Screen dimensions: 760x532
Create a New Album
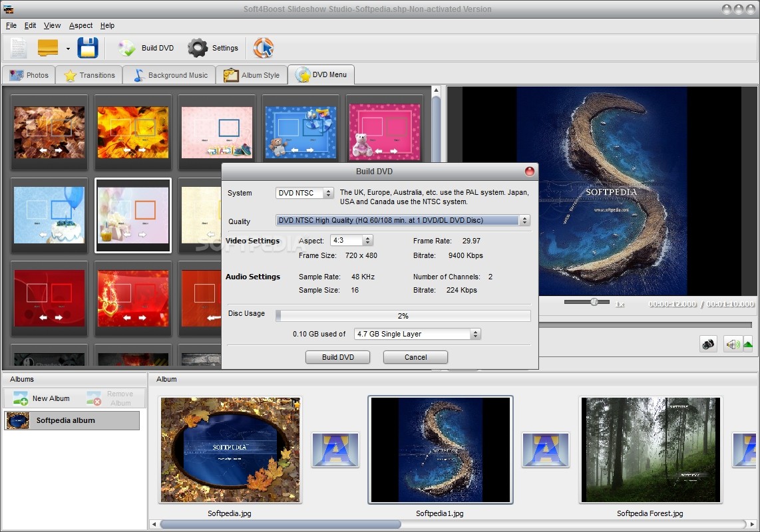tap(42, 398)
